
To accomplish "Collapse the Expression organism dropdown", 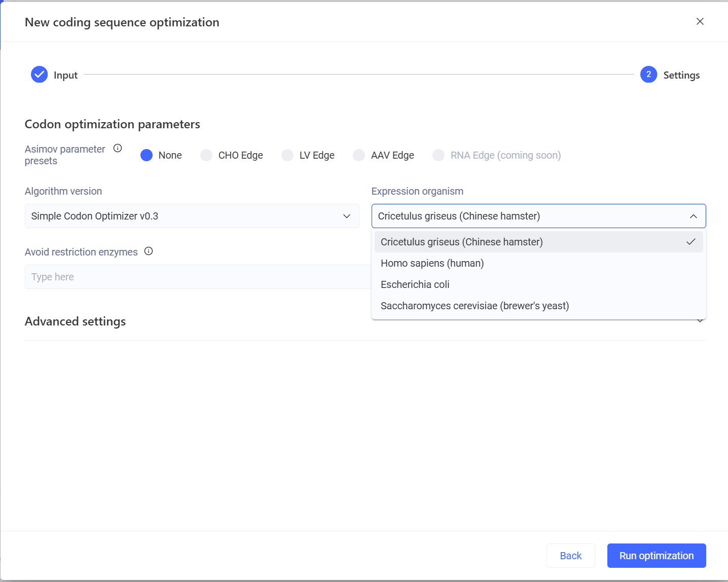I will tap(538, 216).
